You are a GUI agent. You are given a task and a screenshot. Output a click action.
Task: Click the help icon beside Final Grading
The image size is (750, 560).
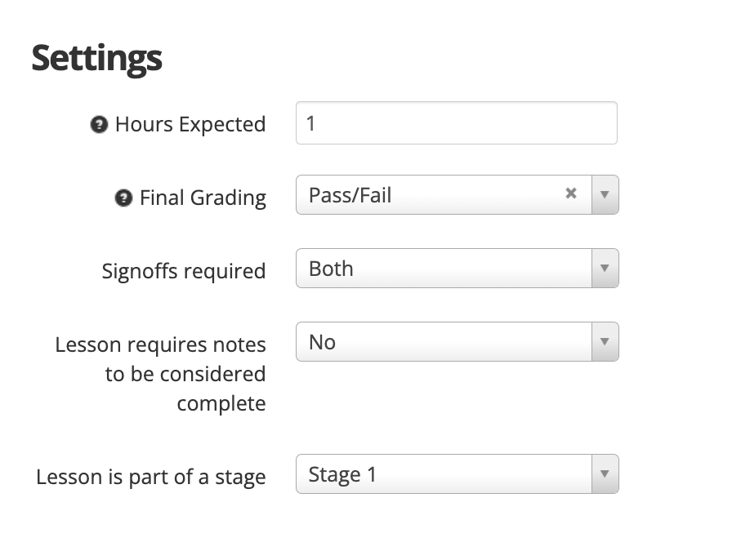tap(123, 198)
